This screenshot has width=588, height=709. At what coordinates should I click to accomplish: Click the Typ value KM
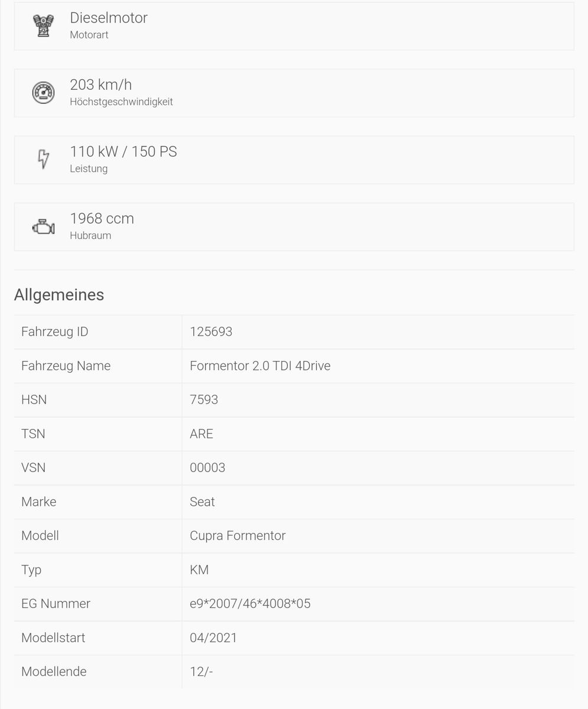(x=199, y=570)
